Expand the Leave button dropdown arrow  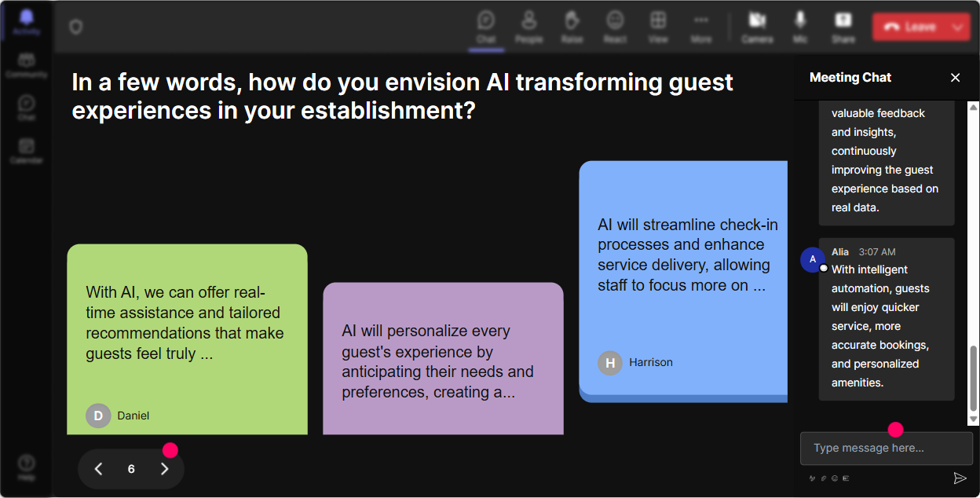click(x=957, y=27)
